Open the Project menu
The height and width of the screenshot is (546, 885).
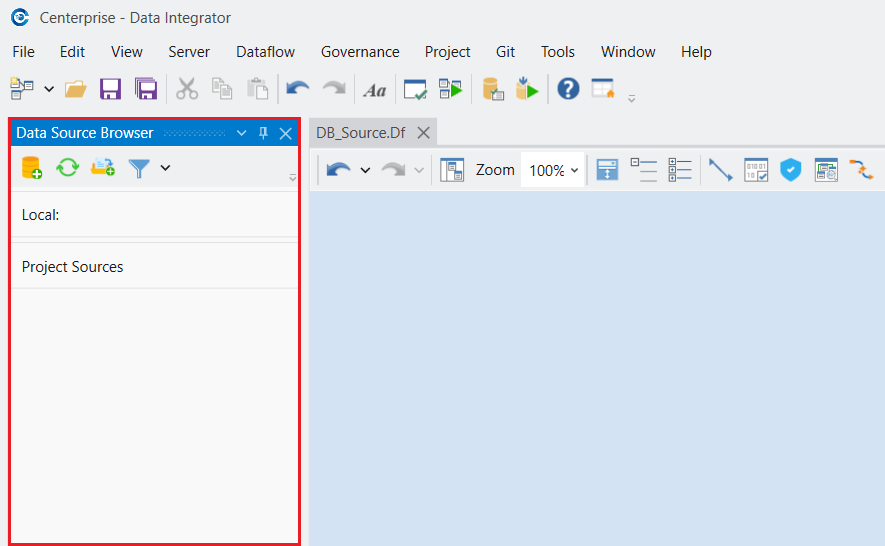[x=448, y=52]
